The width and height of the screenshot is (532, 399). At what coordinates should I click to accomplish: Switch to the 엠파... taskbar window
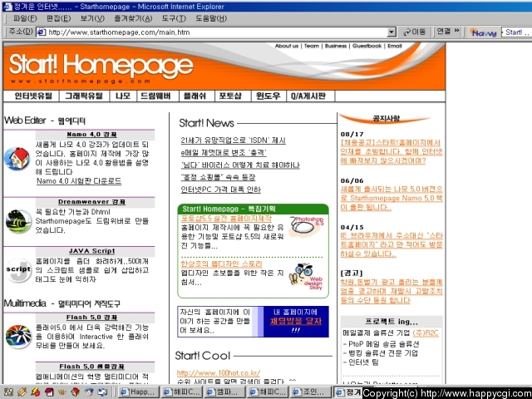224,392
